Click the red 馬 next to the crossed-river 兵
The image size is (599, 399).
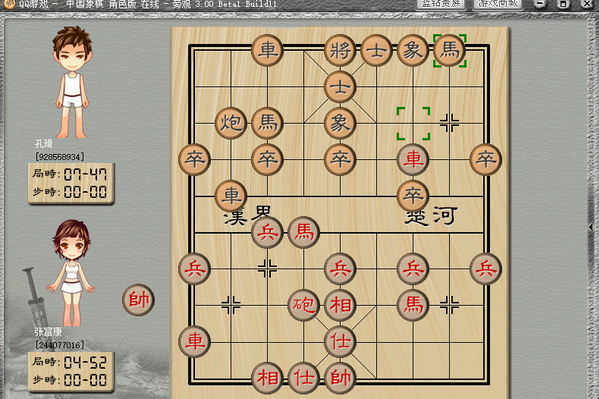tap(304, 232)
